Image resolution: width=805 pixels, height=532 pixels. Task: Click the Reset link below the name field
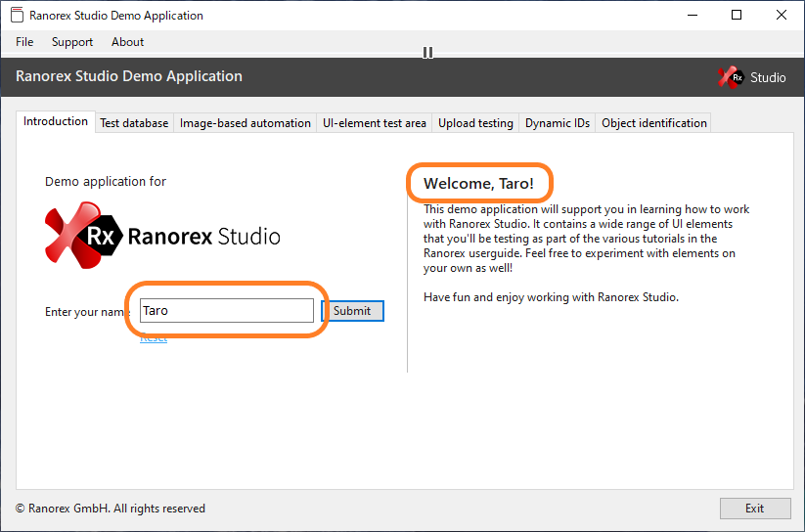(154, 337)
